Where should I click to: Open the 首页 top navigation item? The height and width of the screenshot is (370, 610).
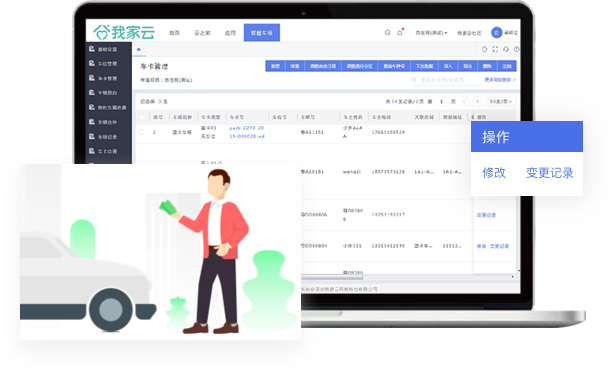tap(175, 33)
